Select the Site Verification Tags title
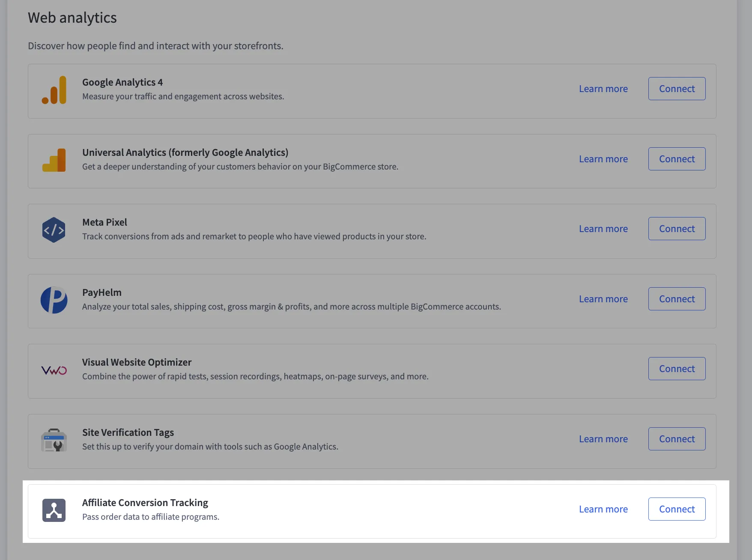The image size is (752, 560). tap(128, 432)
